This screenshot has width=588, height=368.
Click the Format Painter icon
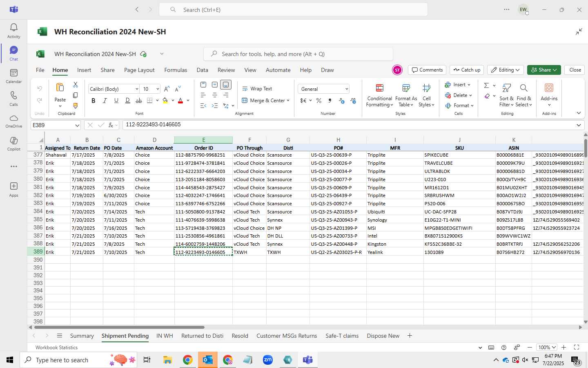[x=76, y=105]
